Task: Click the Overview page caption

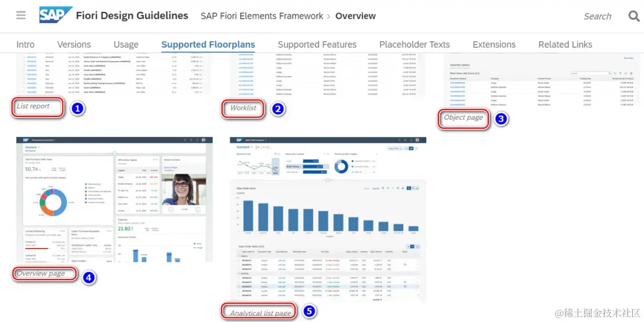Action: click(x=41, y=274)
